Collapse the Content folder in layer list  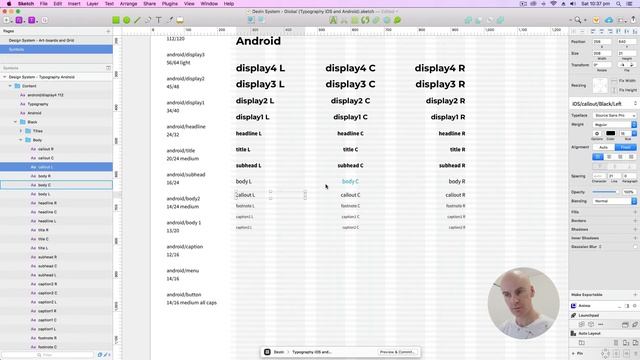point(10,86)
